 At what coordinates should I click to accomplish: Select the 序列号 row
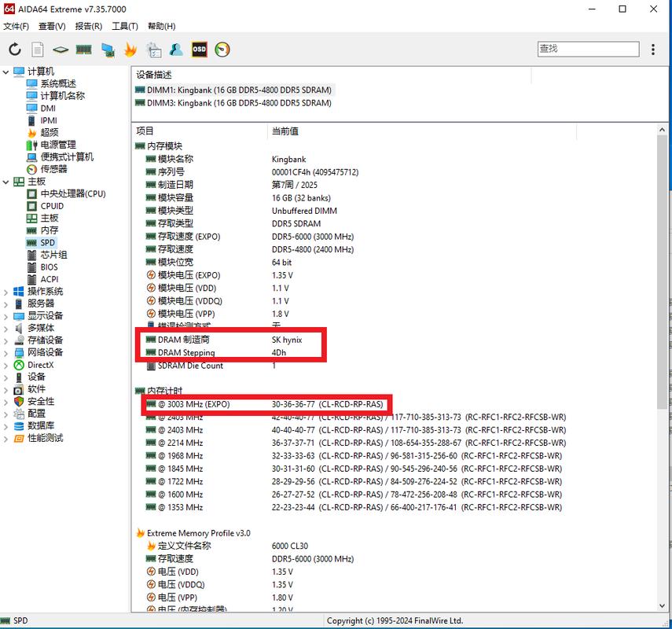[x=252, y=172]
